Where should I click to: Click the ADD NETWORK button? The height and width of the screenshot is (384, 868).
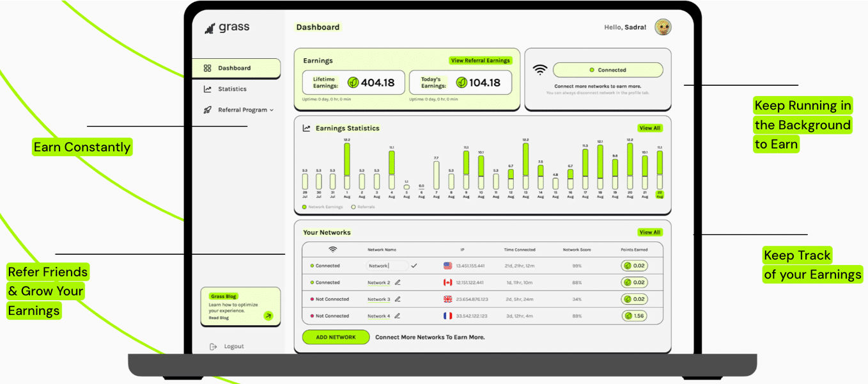(x=336, y=337)
